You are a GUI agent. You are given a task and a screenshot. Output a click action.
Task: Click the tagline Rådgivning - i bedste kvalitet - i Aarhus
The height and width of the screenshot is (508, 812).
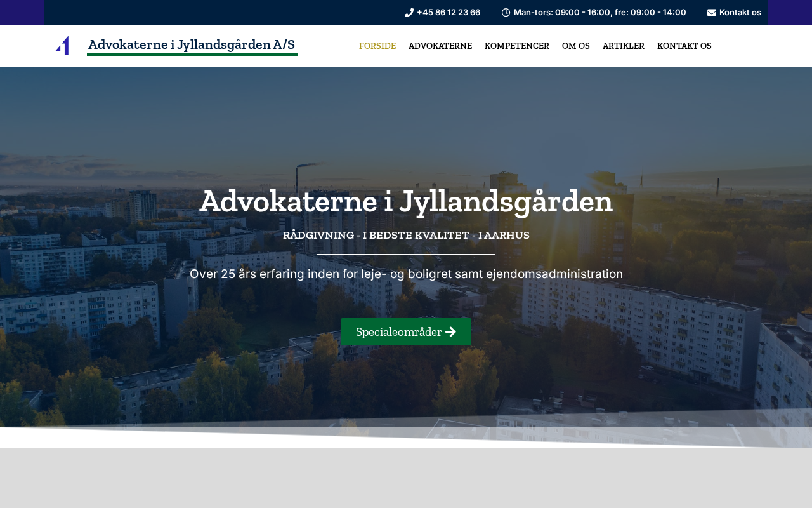coord(406,235)
